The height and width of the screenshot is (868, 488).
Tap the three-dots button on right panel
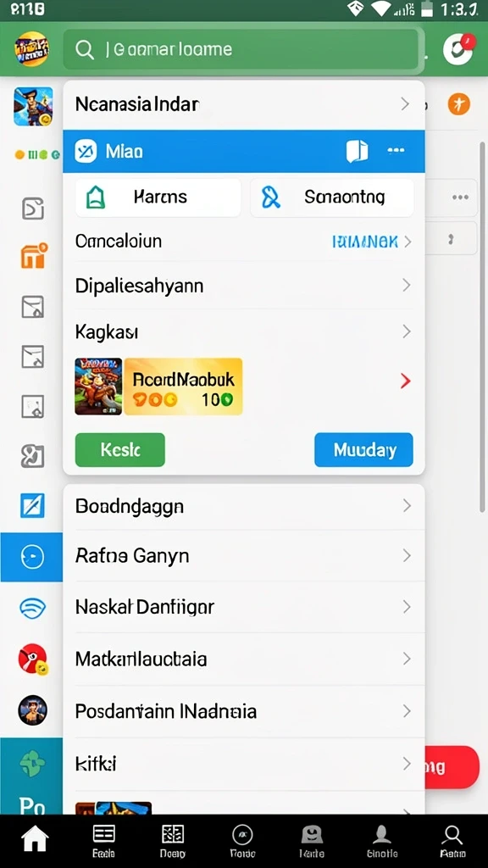[460, 198]
